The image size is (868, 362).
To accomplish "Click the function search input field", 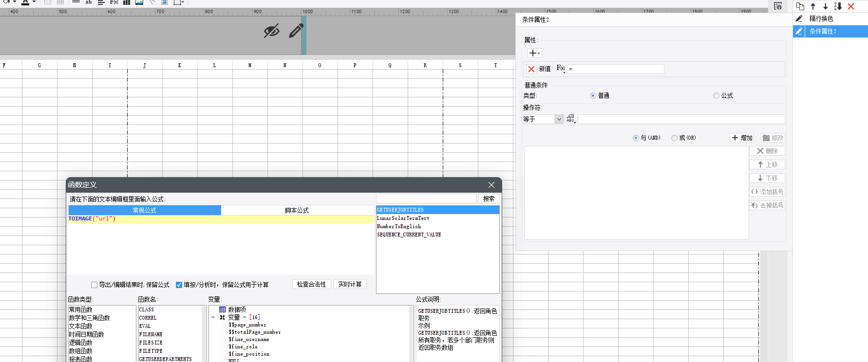I will (x=426, y=199).
